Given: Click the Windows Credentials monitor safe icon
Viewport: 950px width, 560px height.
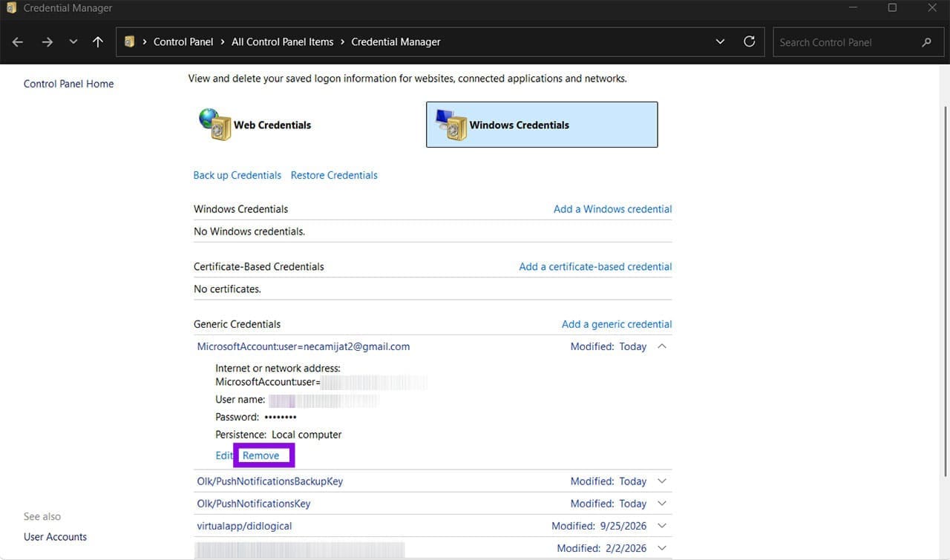Looking at the screenshot, I should point(451,125).
